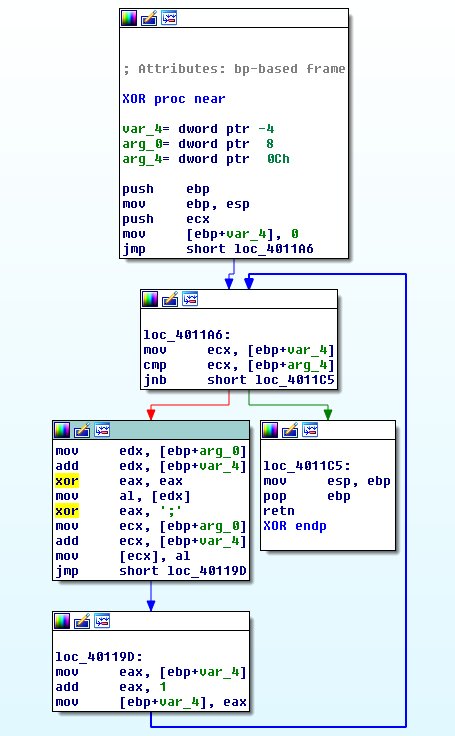Click the 'short loc_4011C5' jump target

[x=271, y=379]
